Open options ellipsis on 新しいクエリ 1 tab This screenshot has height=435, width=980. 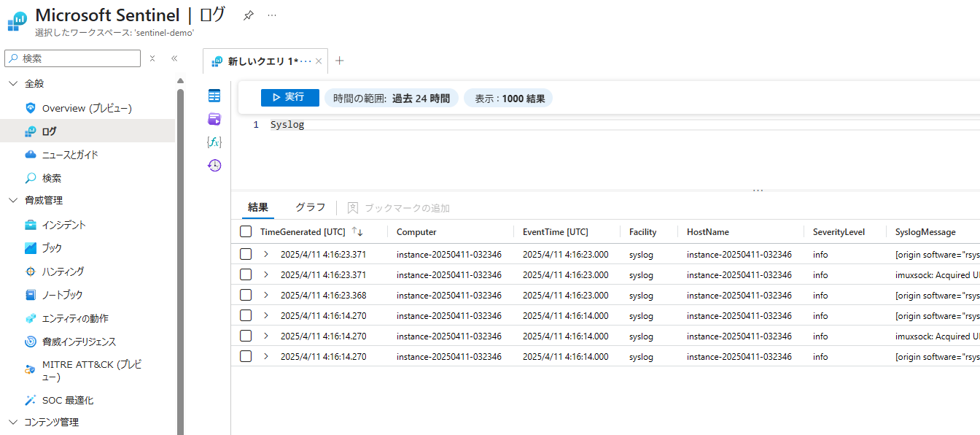pyautogui.click(x=306, y=61)
